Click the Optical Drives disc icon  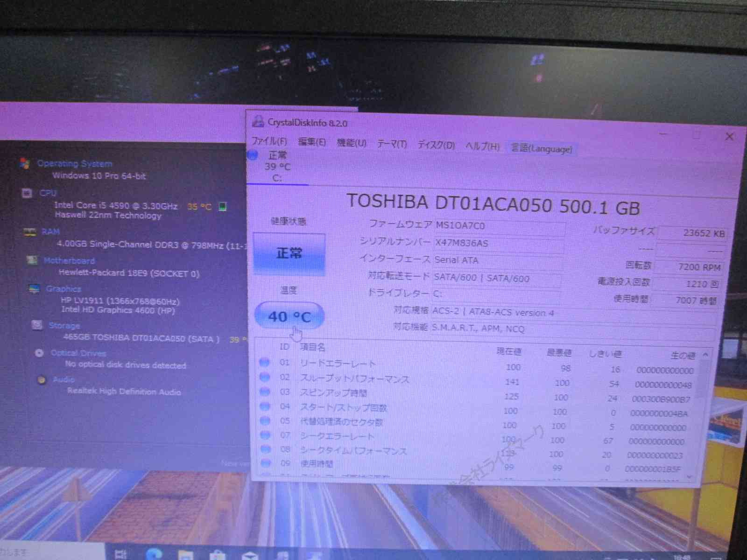39,353
